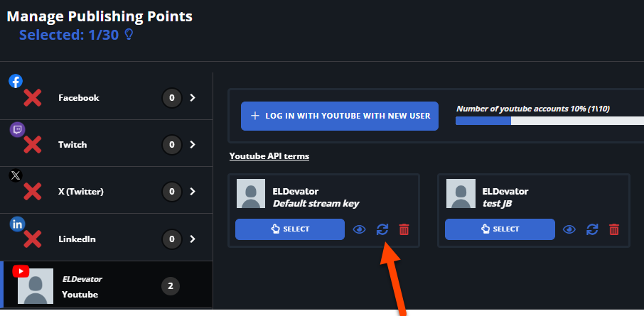Expand the X (Twitter) row chevron
The width and height of the screenshot is (644, 316).
coord(193,191)
